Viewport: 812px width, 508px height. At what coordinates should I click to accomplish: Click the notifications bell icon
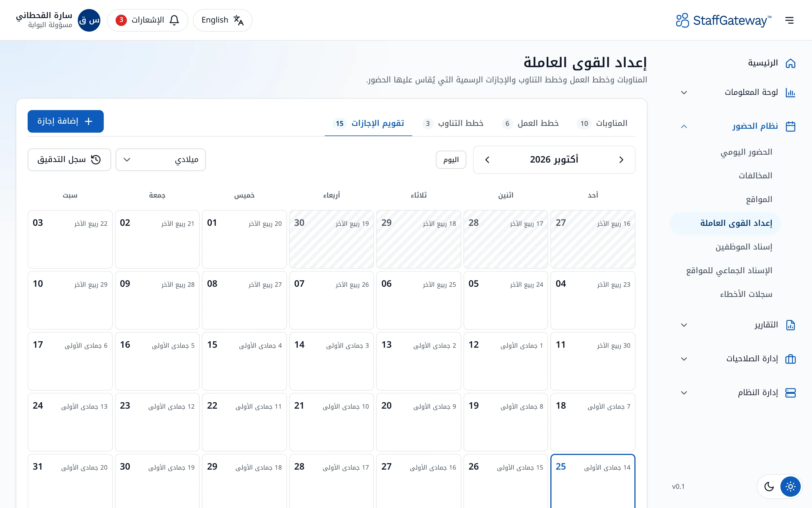[x=174, y=20]
